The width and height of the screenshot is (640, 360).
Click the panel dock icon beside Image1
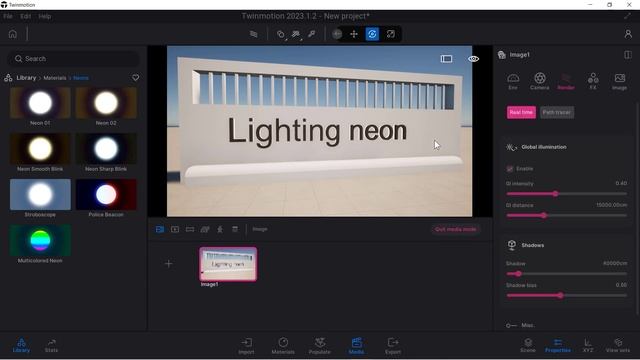pyautogui.click(x=628, y=55)
